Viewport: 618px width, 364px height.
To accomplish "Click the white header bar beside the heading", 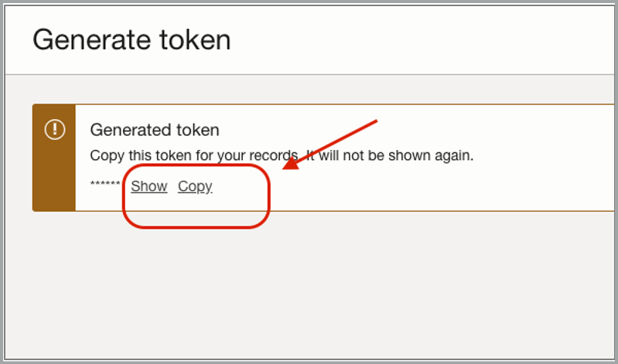I will click(425, 39).
